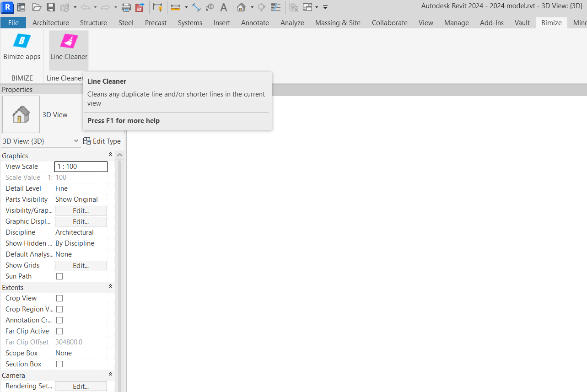Image resolution: width=587 pixels, height=392 pixels.
Task: Click Edit for Show Grids
Action: click(x=81, y=265)
